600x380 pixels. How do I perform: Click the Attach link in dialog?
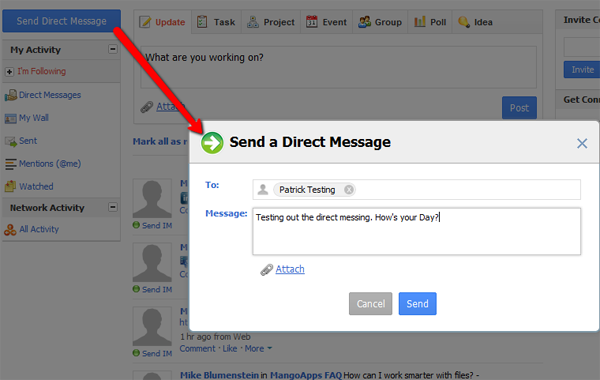(290, 269)
